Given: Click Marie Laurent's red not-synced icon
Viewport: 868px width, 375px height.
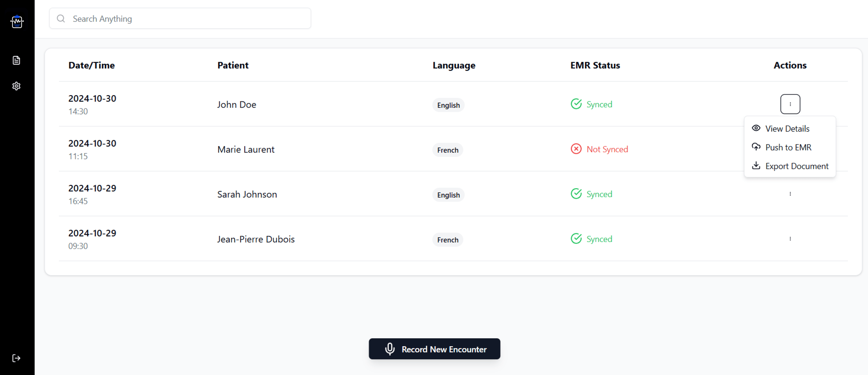Looking at the screenshot, I should pos(576,149).
